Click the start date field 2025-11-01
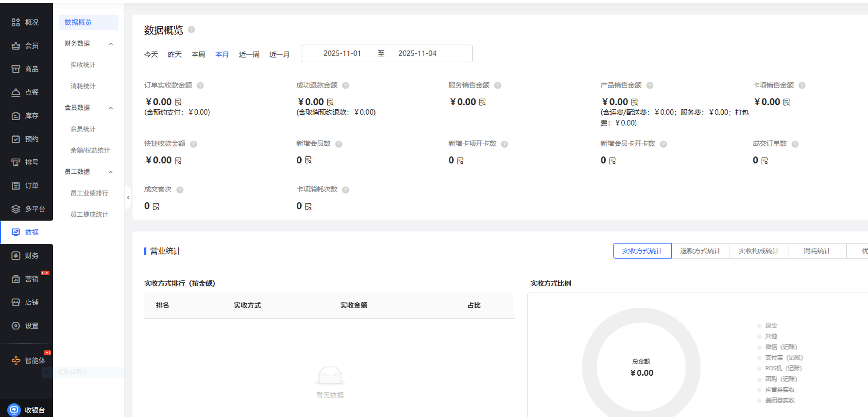Screen dimensions: 868x417 click(342, 54)
